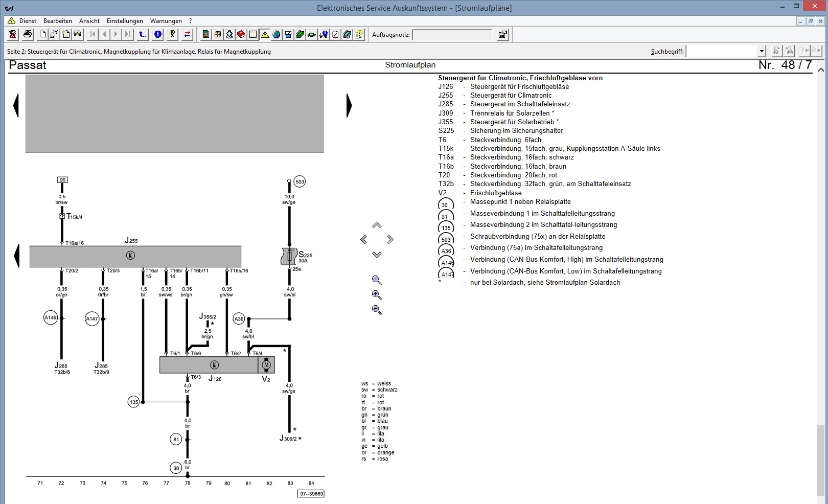
Task: Click the Auftragsnotiz text field
Action: click(452, 35)
